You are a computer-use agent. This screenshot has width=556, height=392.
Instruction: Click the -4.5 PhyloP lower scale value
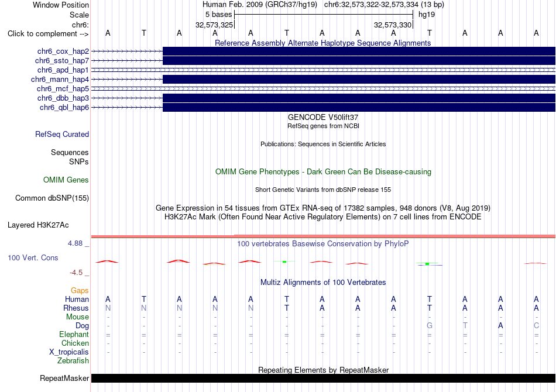76,273
